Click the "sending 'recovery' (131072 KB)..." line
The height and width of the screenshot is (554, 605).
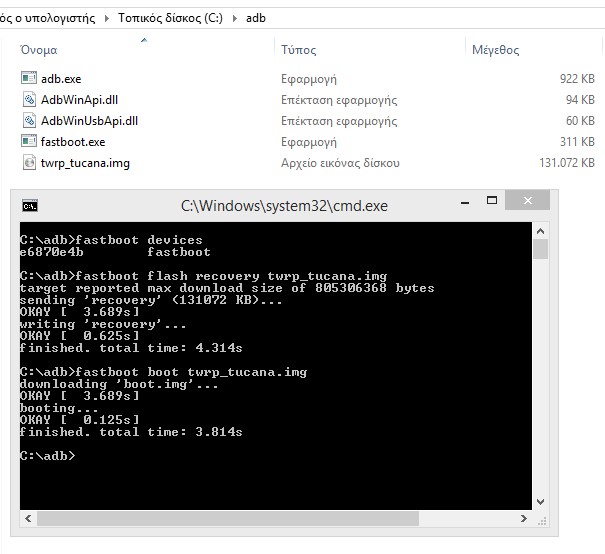tap(151, 300)
